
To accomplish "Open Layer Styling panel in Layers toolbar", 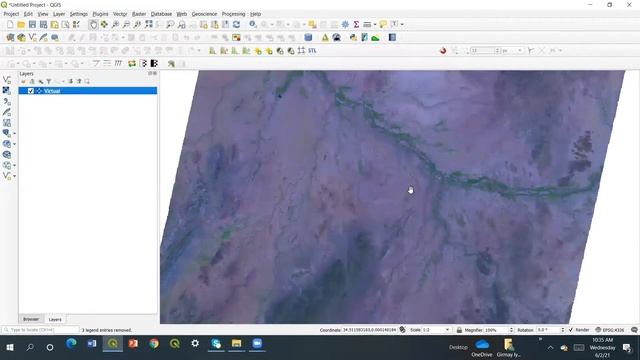I will tap(23, 82).
